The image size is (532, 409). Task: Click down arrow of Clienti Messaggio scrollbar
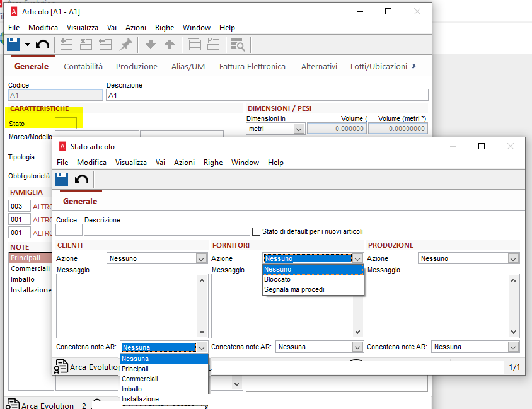click(x=202, y=332)
